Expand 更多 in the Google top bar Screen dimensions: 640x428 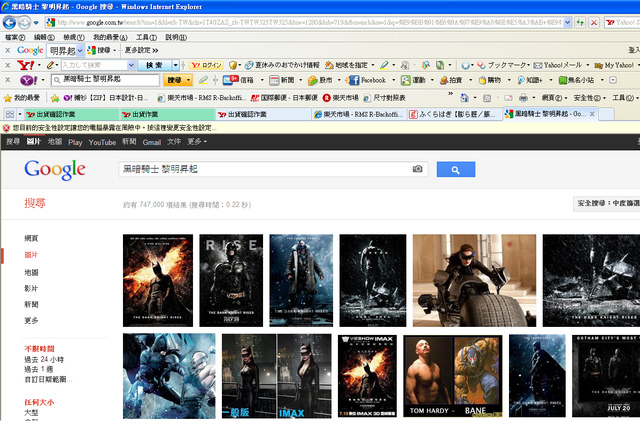point(197,142)
